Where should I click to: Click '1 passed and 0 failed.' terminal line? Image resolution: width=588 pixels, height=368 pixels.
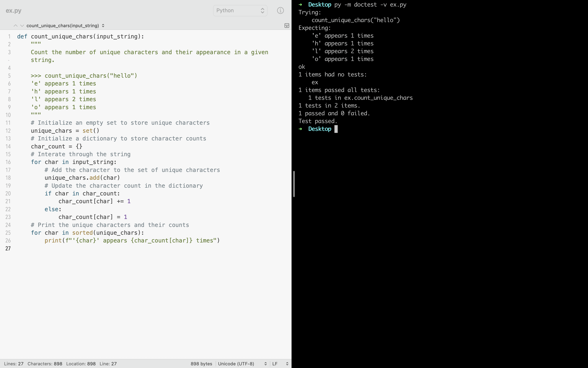(x=334, y=113)
